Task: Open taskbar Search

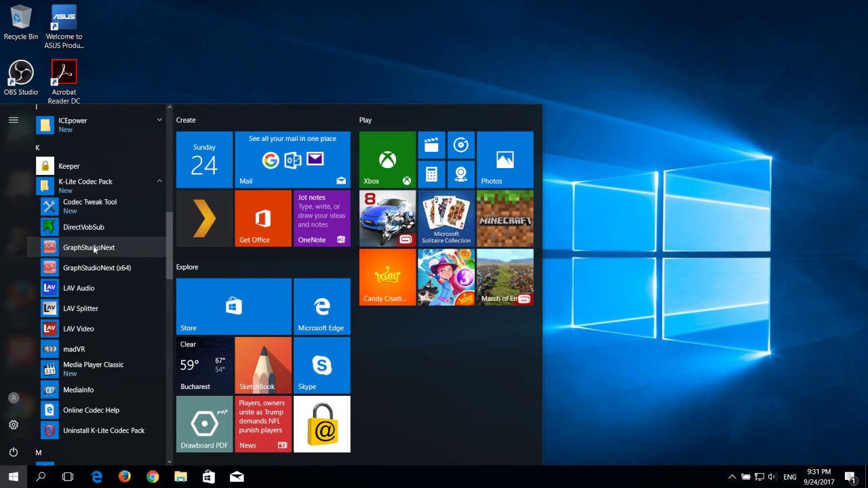Action: coord(41,477)
